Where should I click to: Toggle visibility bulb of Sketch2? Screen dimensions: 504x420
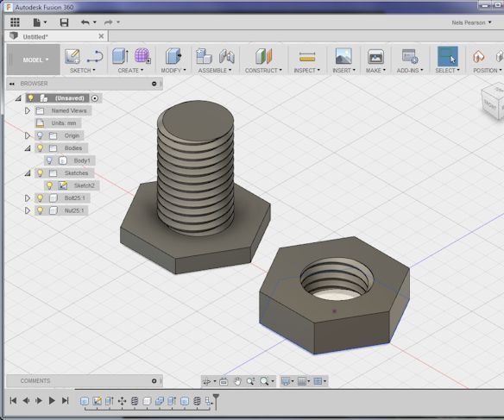tap(49, 185)
